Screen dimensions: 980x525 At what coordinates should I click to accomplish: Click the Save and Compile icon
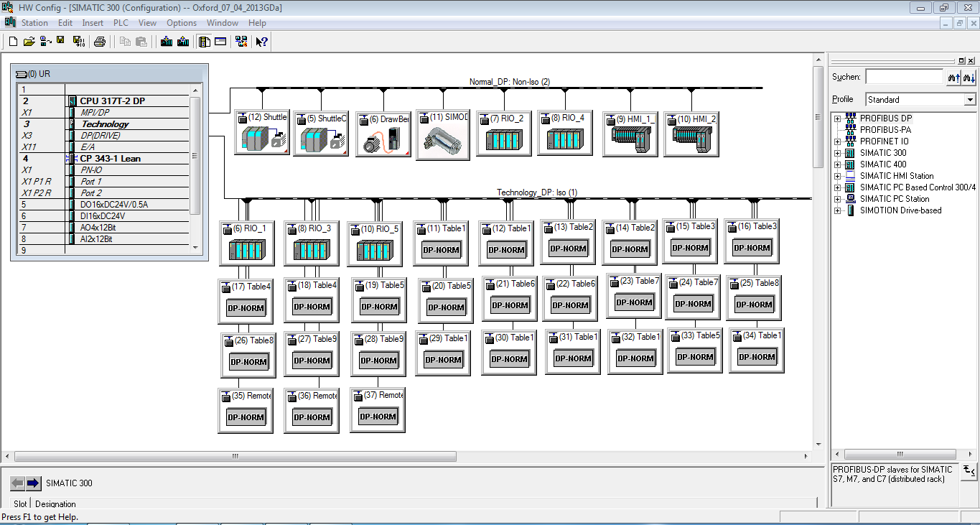pos(79,42)
